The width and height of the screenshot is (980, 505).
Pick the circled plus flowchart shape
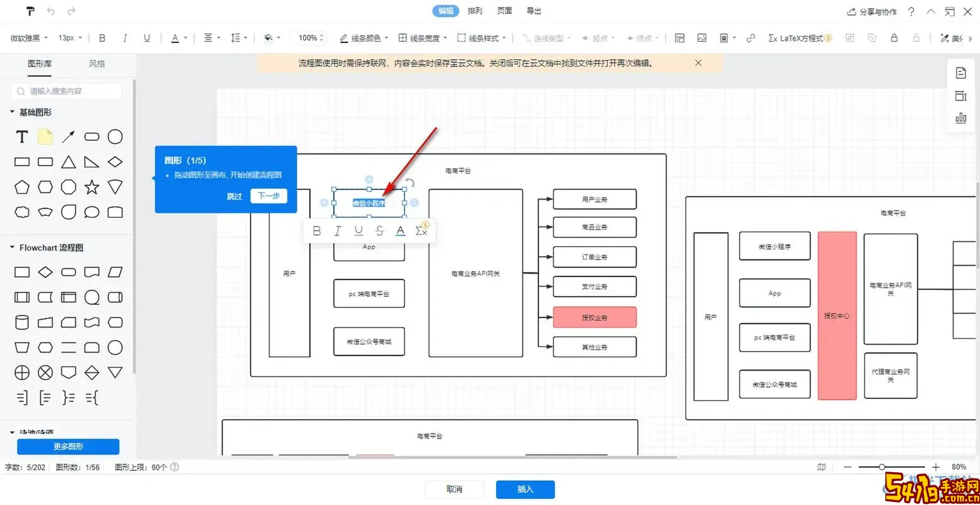click(x=22, y=372)
